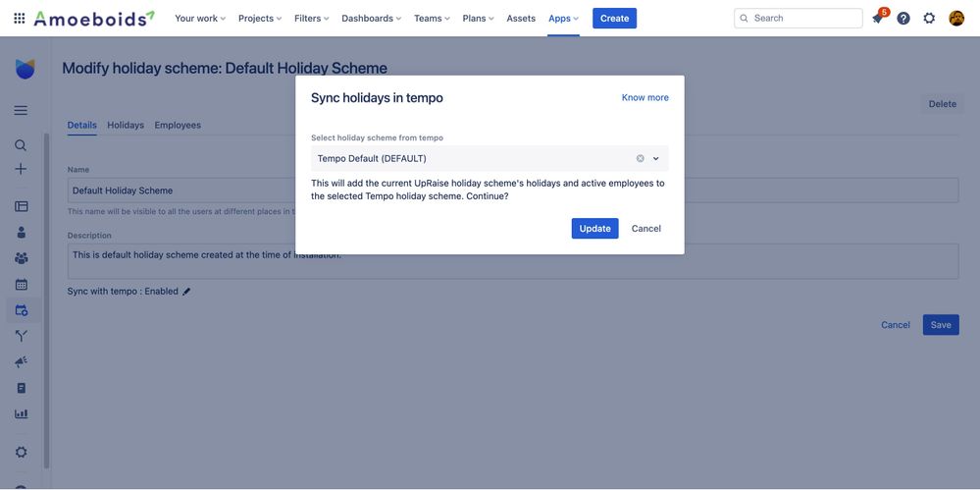Click the Sync holidays in tempo heading

[x=377, y=98]
